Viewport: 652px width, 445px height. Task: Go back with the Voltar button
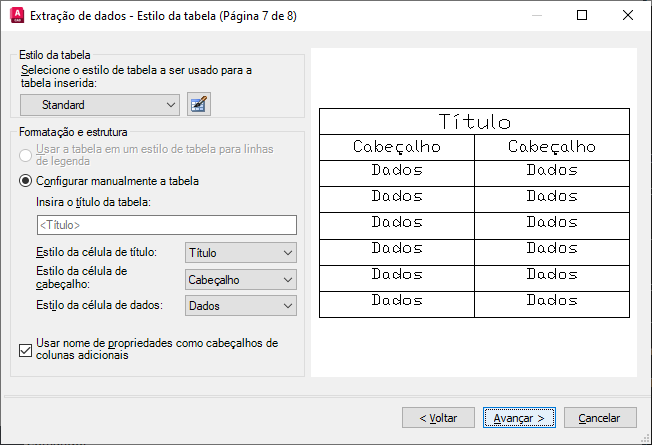438,417
